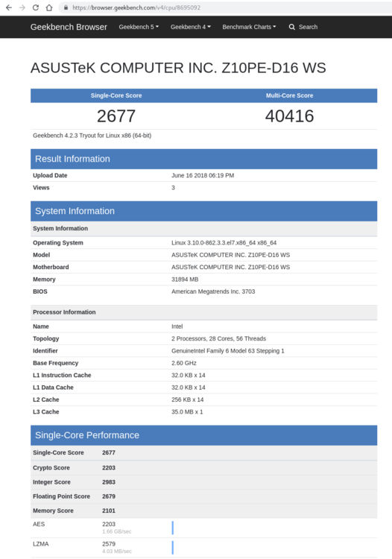Select the L3 Cache value 35.0 MB x 1
392x559 pixels.
(187, 411)
